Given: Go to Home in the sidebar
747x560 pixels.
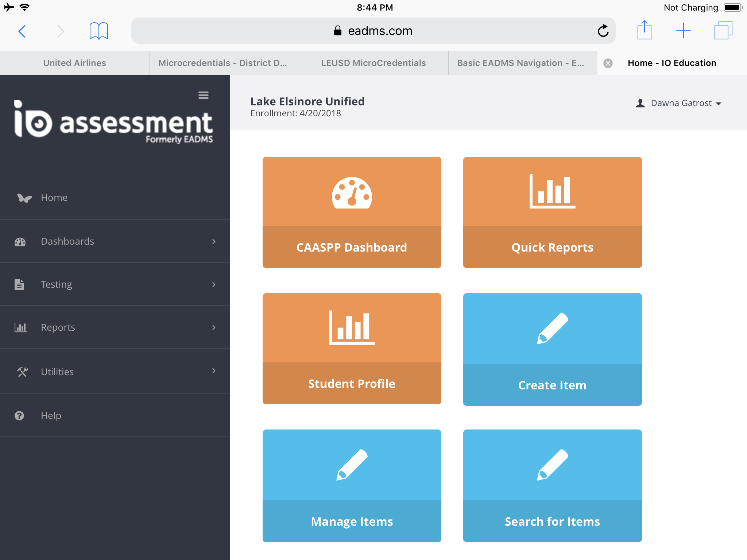Looking at the screenshot, I should [54, 198].
